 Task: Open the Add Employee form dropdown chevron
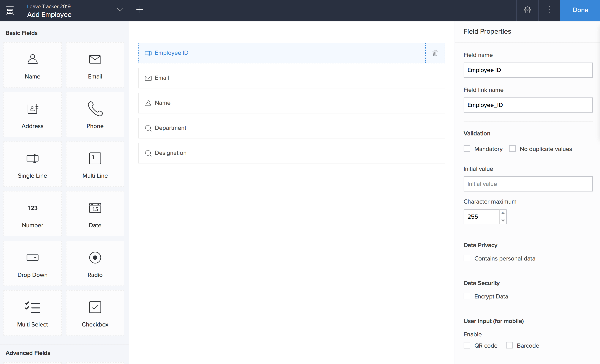click(120, 10)
